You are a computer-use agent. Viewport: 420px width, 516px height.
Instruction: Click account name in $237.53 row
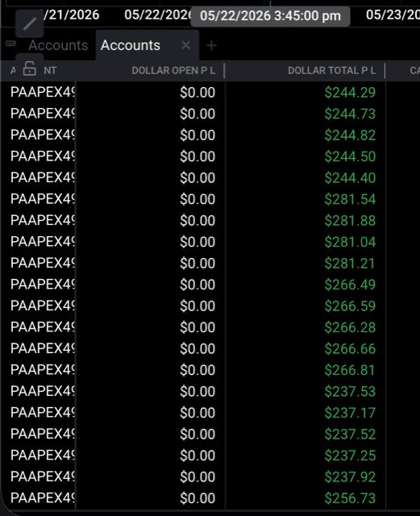coord(43,391)
